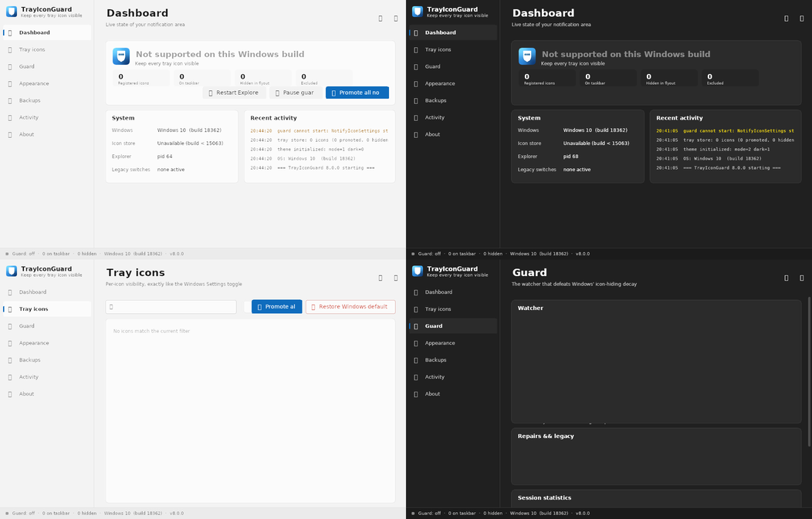Image resolution: width=812 pixels, height=519 pixels.
Task: Click the blue Promote all button on the light Dashboard
Action: tap(357, 93)
